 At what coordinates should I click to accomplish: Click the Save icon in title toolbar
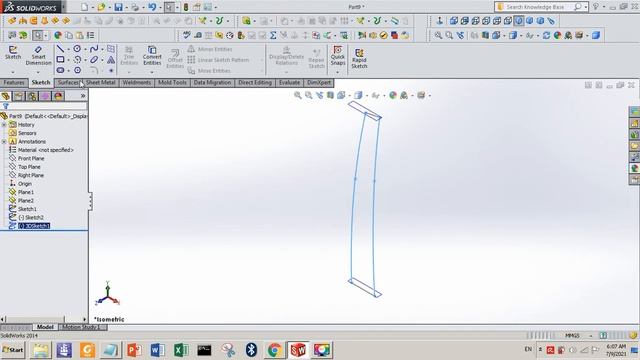pyautogui.click(x=118, y=7)
